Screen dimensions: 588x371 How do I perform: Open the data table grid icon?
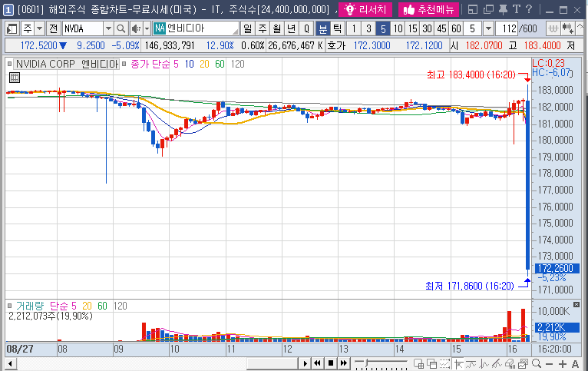pyautogui.click(x=15, y=78)
